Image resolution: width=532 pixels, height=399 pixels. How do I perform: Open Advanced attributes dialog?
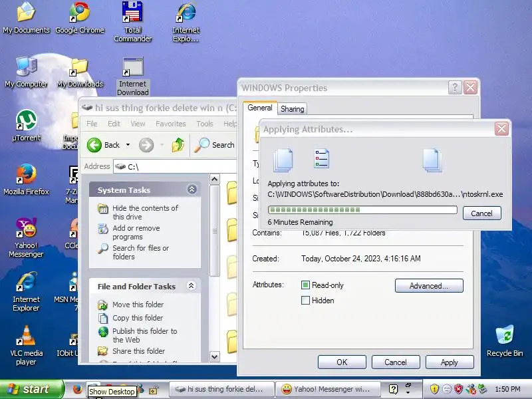click(x=429, y=286)
